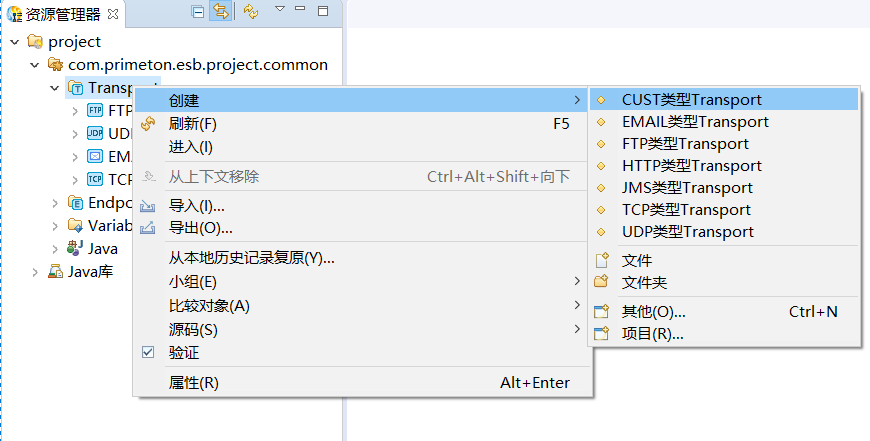Click 导入(I)... menu entry
The image size is (870, 441).
[x=197, y=206]
